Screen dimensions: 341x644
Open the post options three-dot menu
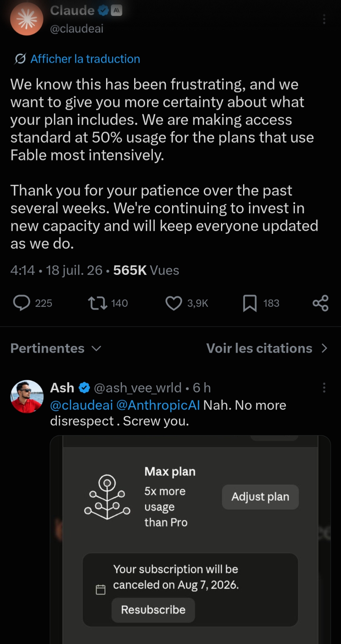[324, 19]
